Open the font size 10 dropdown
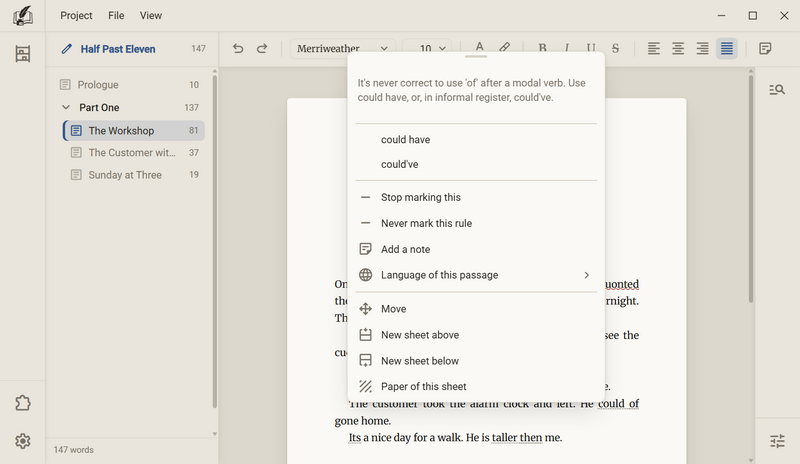This screenshot has width=800, height=464. point(427,48)
